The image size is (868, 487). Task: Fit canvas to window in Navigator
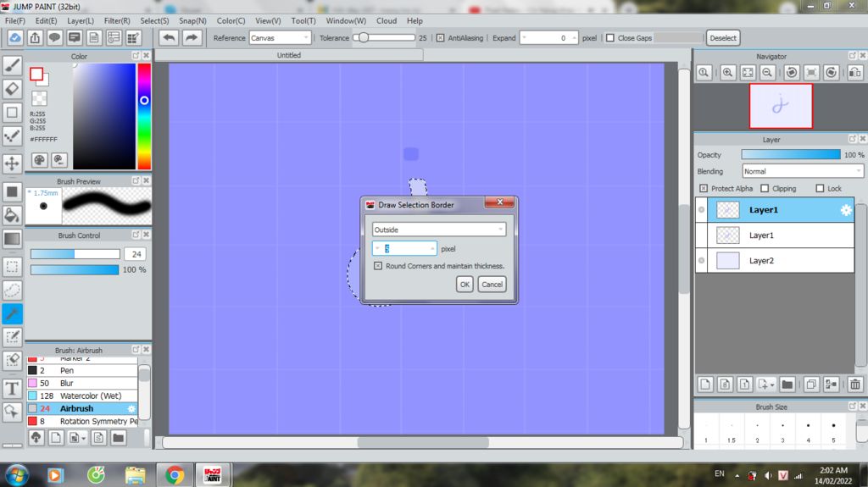pos(748,73)
